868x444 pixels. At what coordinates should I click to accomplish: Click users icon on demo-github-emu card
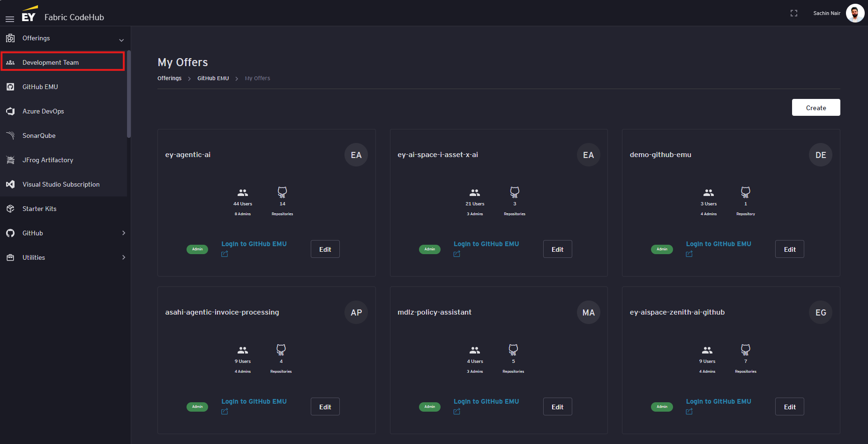[x=708, y=193]
